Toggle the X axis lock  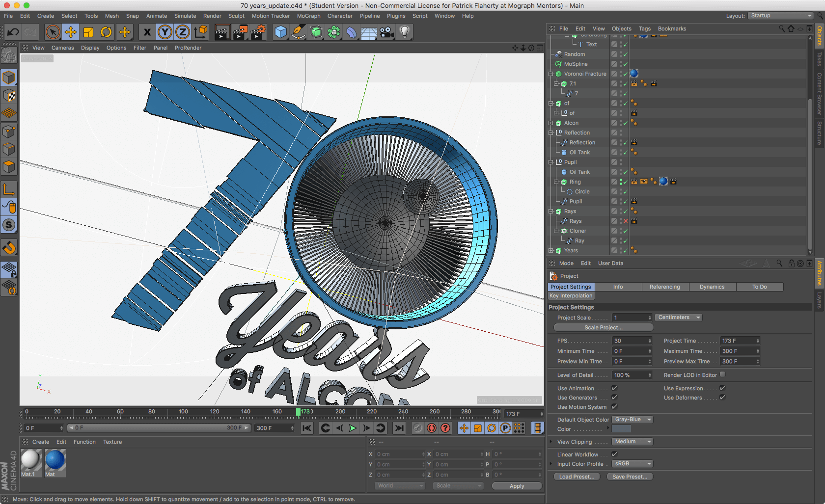(x=147, y=32)
